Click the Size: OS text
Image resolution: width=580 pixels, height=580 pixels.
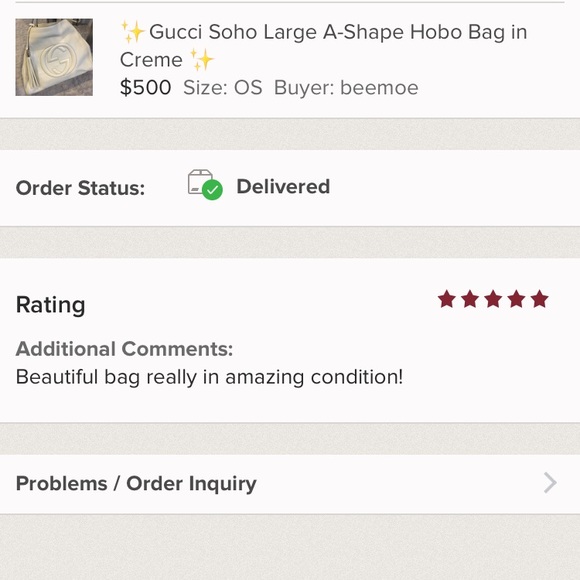point(223,88)
